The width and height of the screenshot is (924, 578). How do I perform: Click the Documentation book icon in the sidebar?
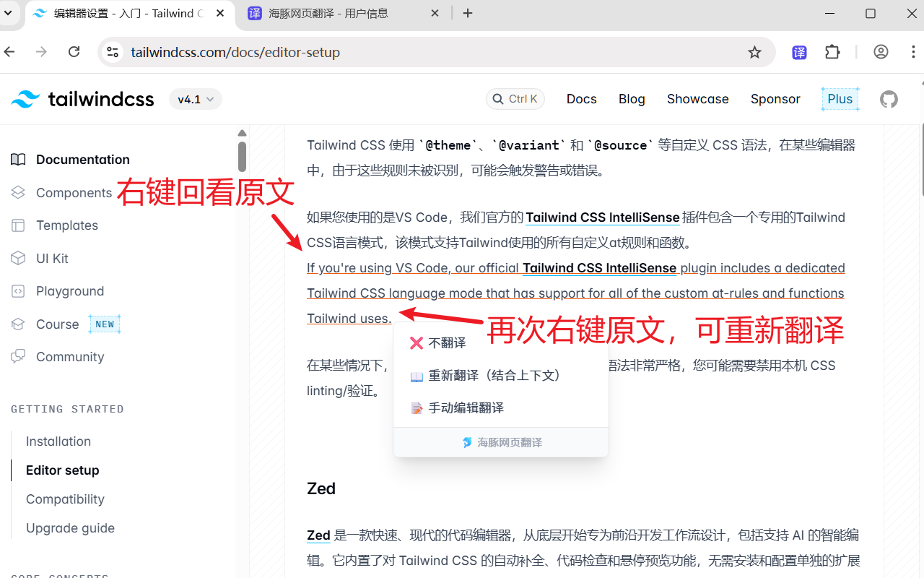point(17,159)
